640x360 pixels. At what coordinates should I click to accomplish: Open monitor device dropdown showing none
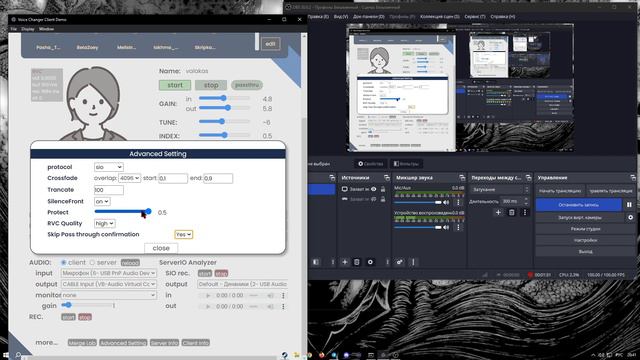[109, 295]
